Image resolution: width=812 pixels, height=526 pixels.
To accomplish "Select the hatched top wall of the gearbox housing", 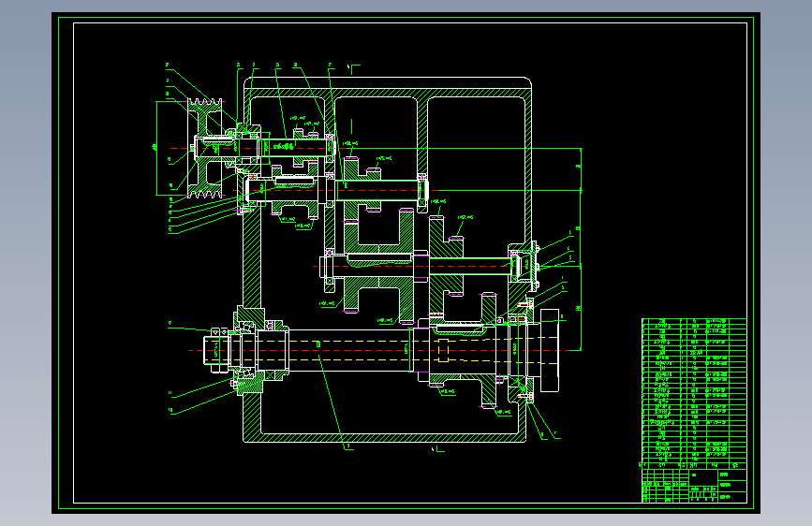I will pyautogui.click(x=388, y=92).
